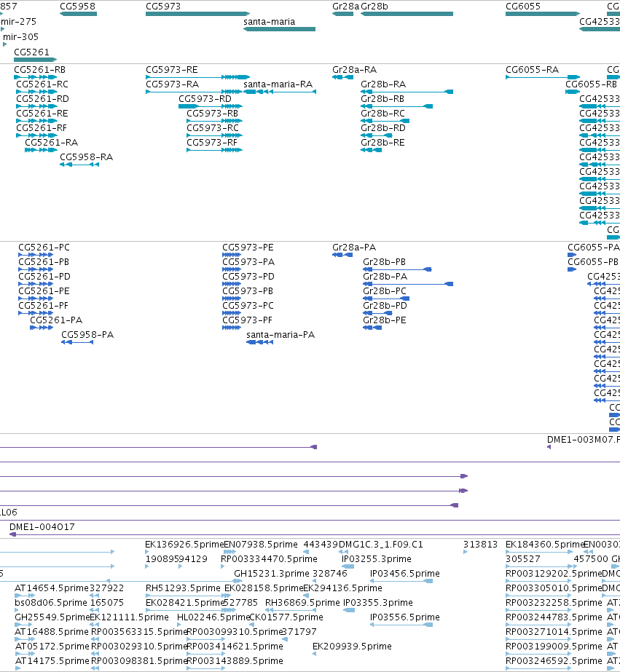Select the CG5958 gene label
Image resolution: width=620 pixels, height=672 pixels.
pyautogui.click(x=77, y=7)
